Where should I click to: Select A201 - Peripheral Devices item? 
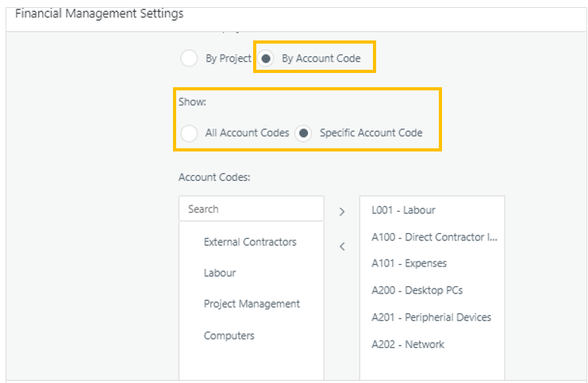(431, 317)
